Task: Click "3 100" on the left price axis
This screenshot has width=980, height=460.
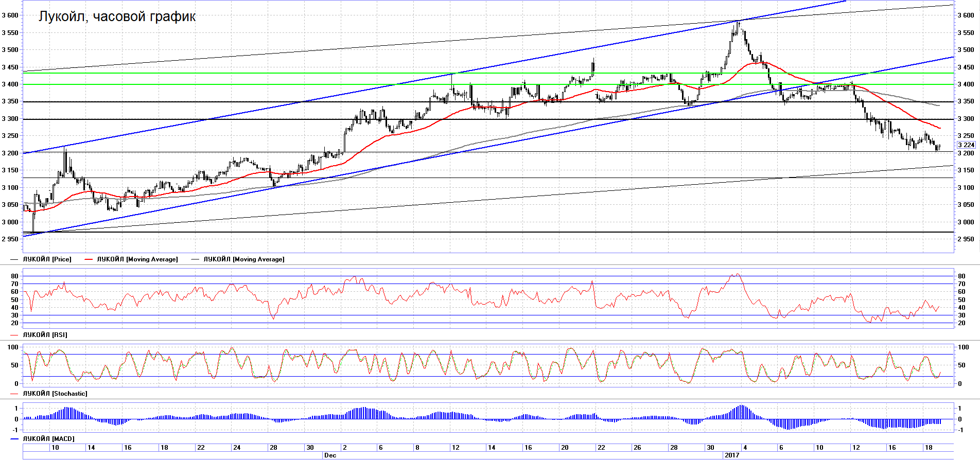Action: [x=10, y=188]
